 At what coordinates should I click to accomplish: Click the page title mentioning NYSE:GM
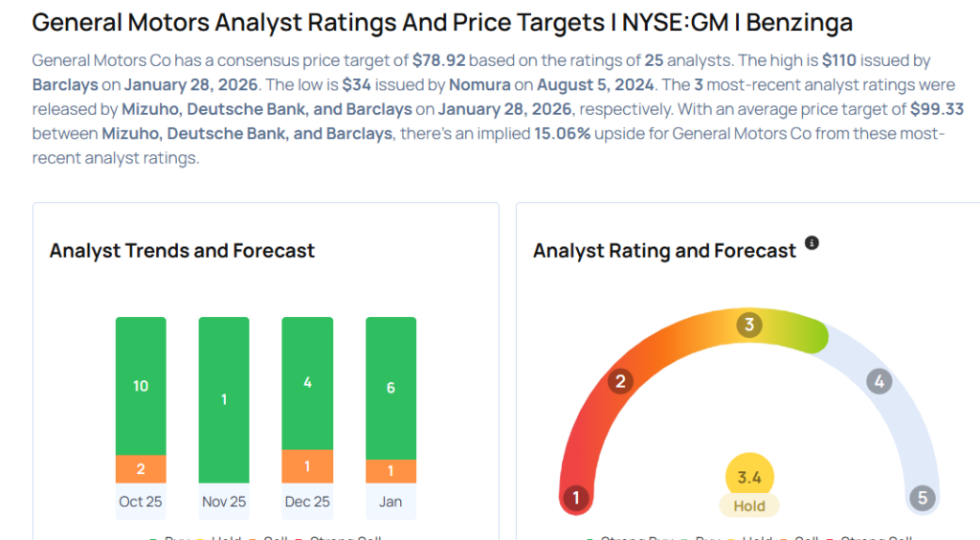(x=442, y=22)
